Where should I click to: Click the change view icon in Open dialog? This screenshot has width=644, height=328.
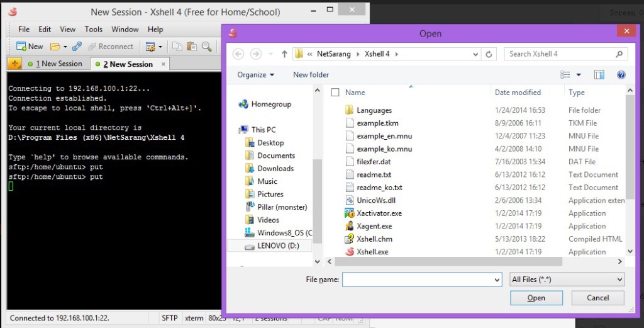[565, 74]
